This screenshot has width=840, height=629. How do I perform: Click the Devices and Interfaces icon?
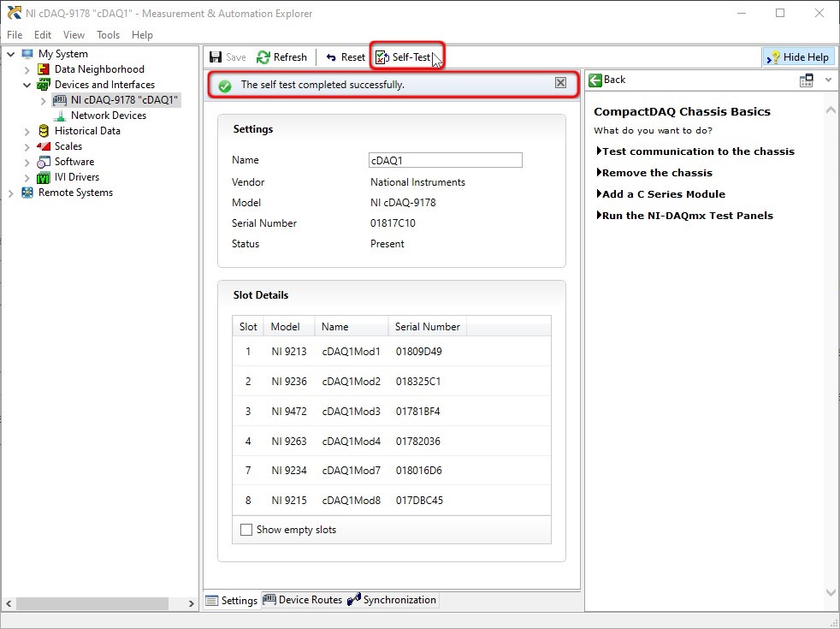point(44,85)
